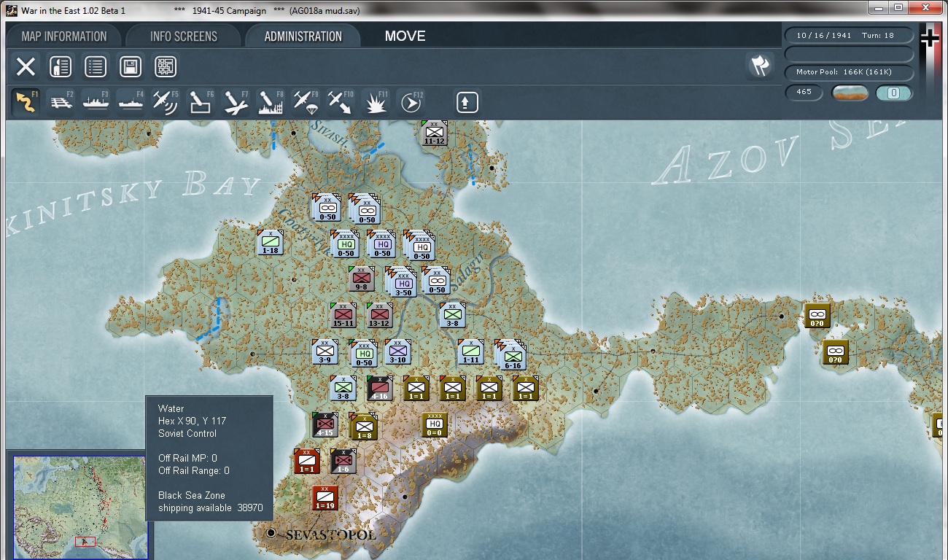Select the Amphibious transport F4 ship icon
948x560 pixels.
click(x=131, y=102)
